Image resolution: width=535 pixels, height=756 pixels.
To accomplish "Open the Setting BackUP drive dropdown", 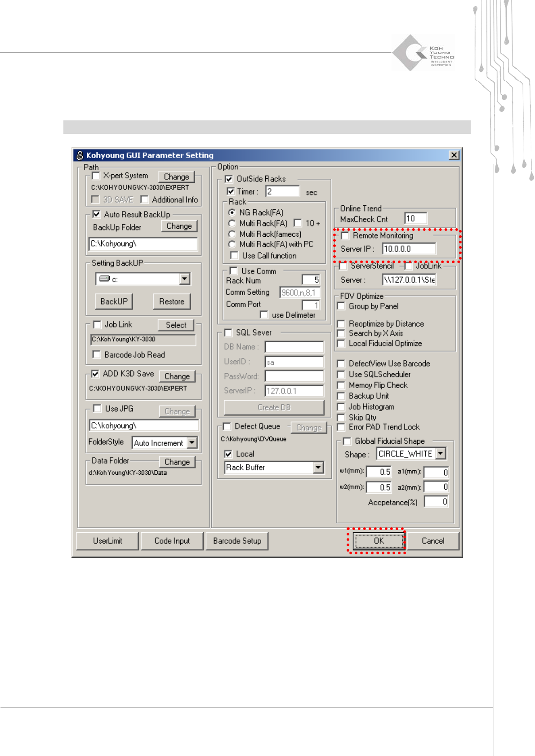I will coord(185,279).
